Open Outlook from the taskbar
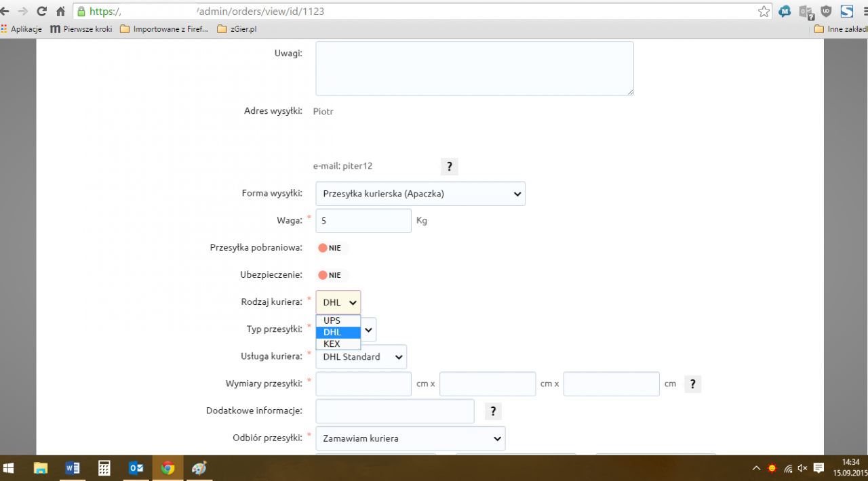 click(136, 468)
